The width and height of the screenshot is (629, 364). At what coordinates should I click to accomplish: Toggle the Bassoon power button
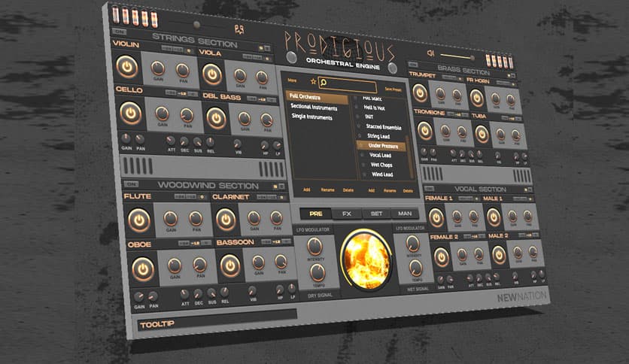(230, 266)
